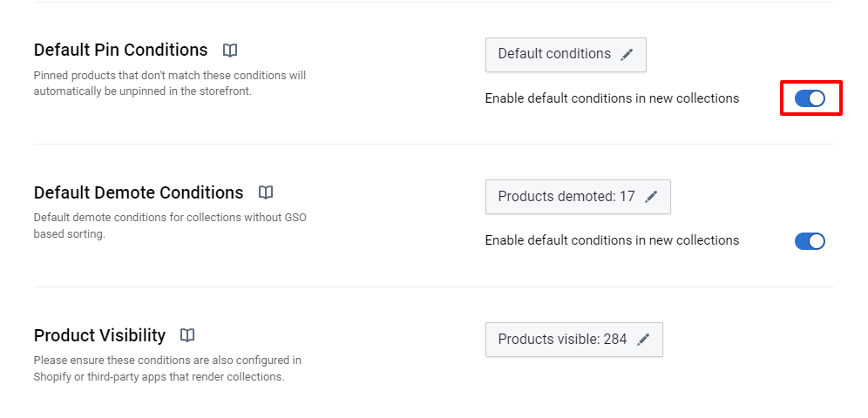Turn off default demote conditions toggle
This screenshot has height=418, width=868.
(810, 241)
